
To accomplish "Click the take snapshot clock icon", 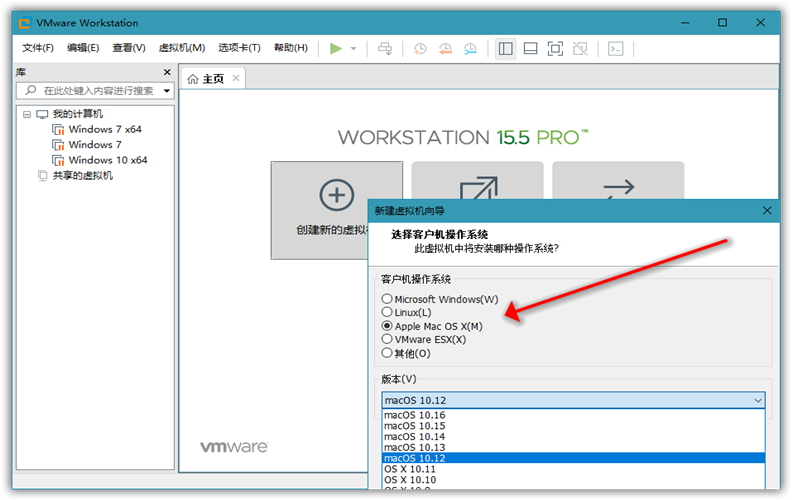I will pos(420,48).
